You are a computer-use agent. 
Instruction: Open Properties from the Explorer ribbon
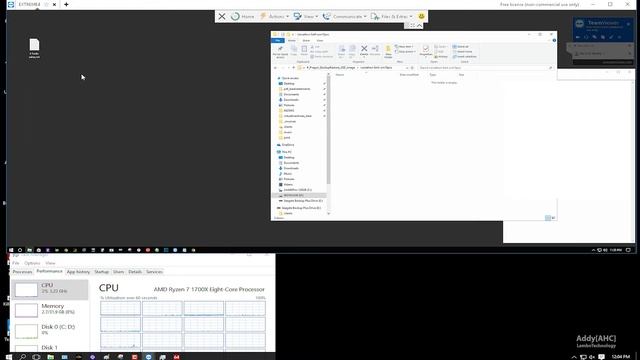[x=426, y=51]
